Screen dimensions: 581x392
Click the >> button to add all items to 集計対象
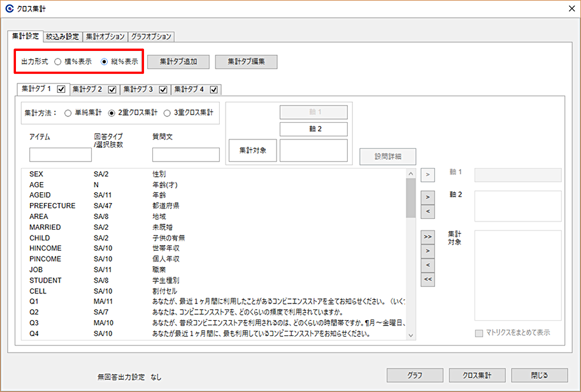click(427, 237)
